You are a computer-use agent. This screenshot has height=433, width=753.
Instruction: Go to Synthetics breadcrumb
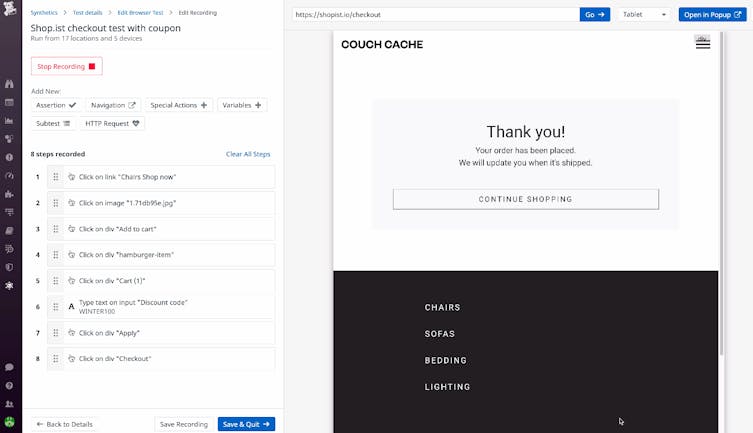click(x=44, y=12)
